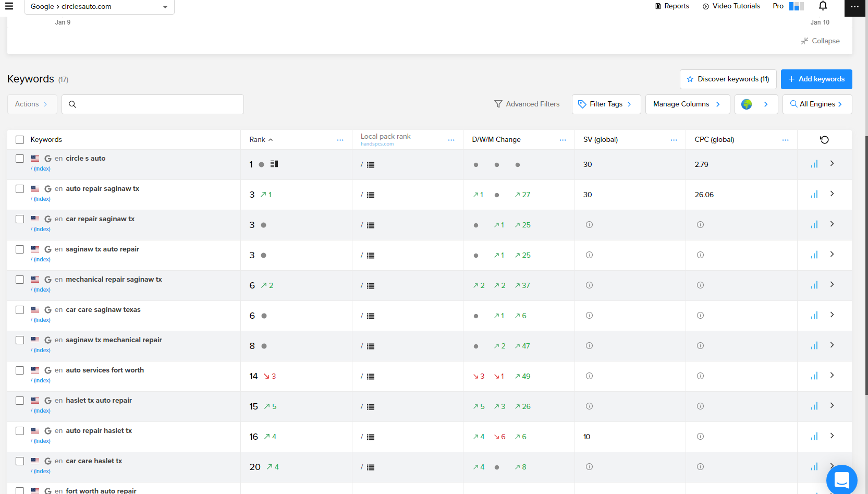The width and height of the screenshot is (868, 494).
Task: Expand details for saginaw tx mechanical repair row
Action: click(832, 345)
